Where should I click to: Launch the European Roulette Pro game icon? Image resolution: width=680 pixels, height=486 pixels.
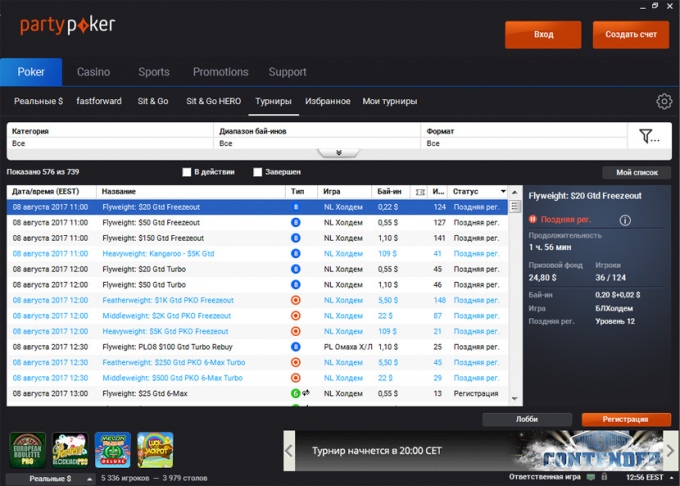click(28, 450)
